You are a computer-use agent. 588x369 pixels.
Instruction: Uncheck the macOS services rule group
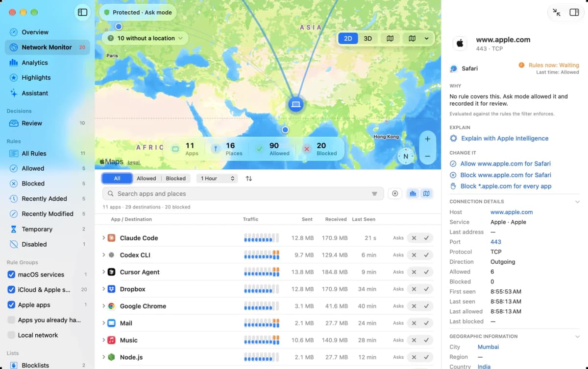click(11, 275)
